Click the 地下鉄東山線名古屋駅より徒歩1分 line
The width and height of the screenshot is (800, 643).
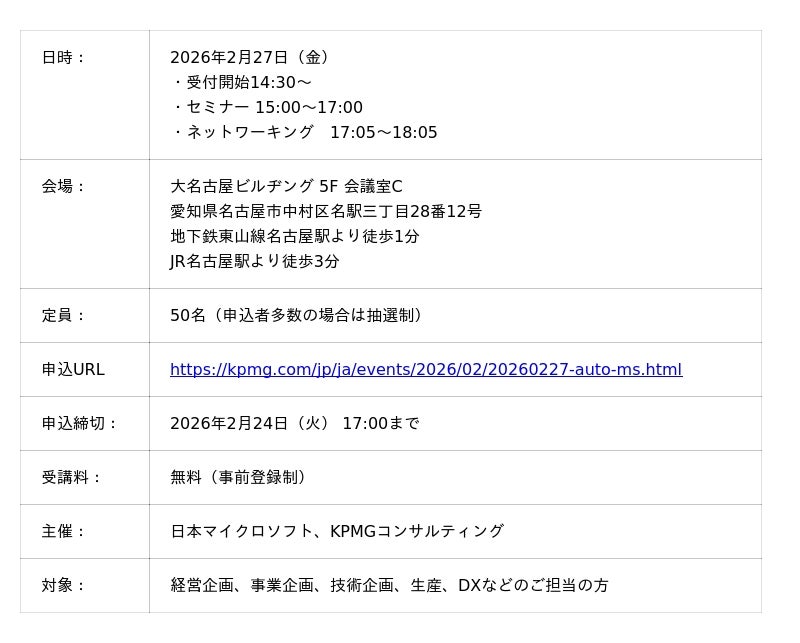pyautogui.click(x=295, y=237)
